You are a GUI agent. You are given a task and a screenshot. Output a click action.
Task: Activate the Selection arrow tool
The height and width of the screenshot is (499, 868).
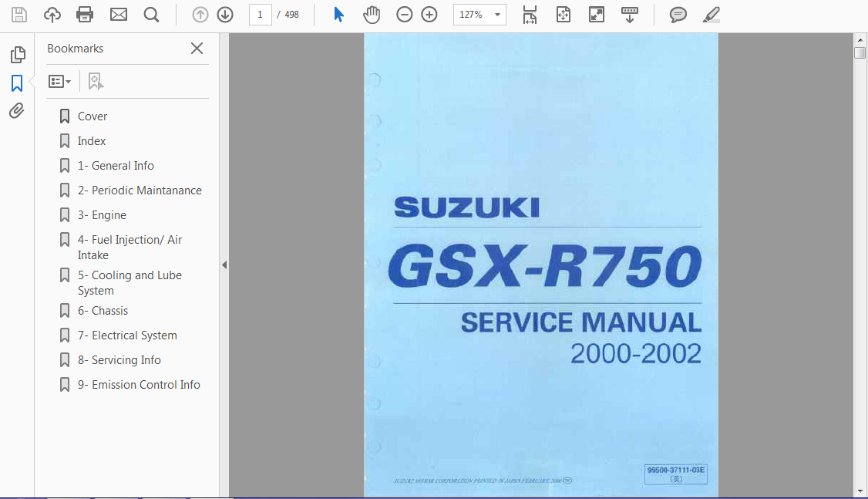338,15
